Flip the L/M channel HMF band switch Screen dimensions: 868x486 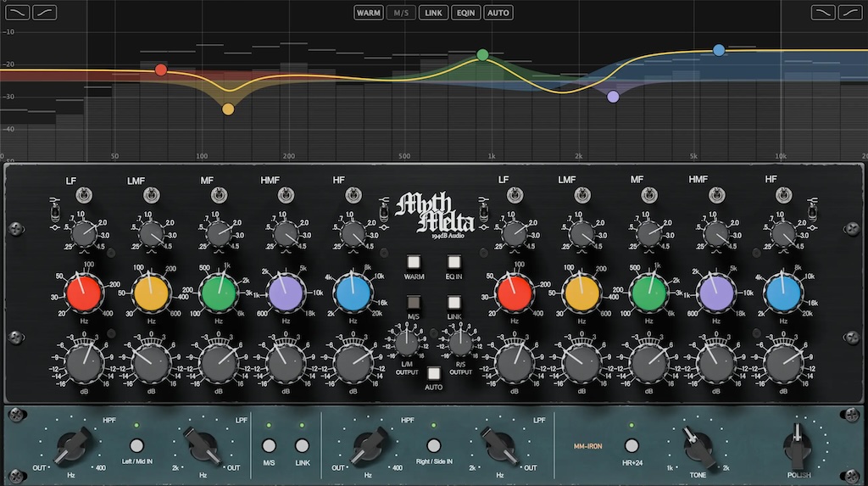point(287,195)
